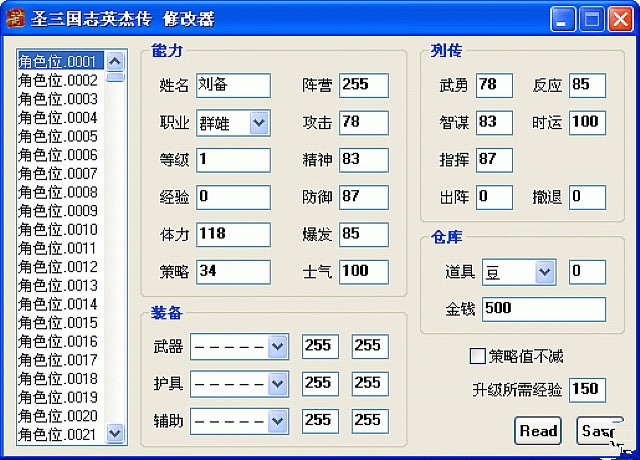Click the app icon in title bar
The width and height of the screenshot is (640, 460).
tap(16, 18)
